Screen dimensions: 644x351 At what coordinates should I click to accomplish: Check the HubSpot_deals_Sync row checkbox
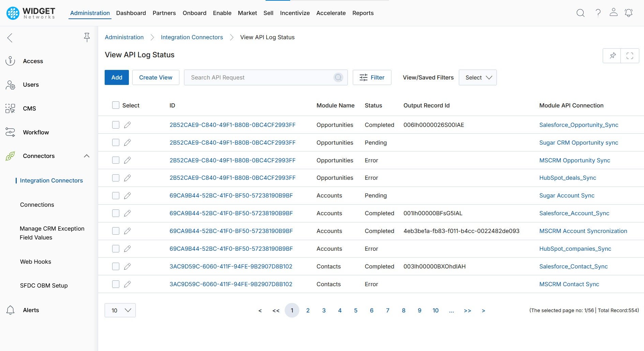tap(116, 178)
